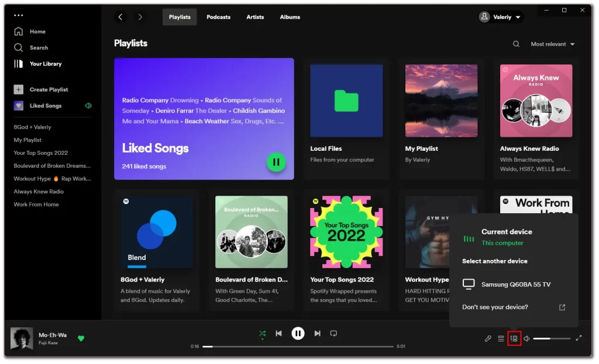Click the Create Playlist plus icon
The image size is (599, 364).
[x=18, y=89]
